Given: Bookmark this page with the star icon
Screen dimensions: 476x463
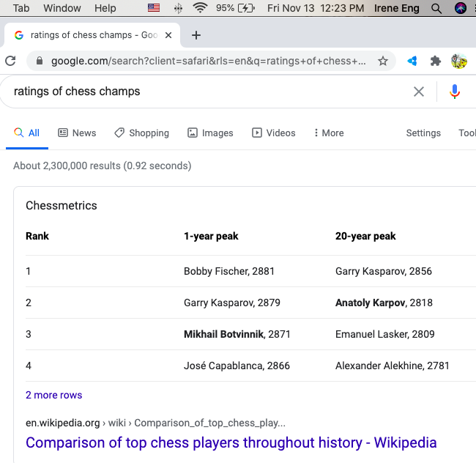Looking at the screenshot, I should 382,62.
